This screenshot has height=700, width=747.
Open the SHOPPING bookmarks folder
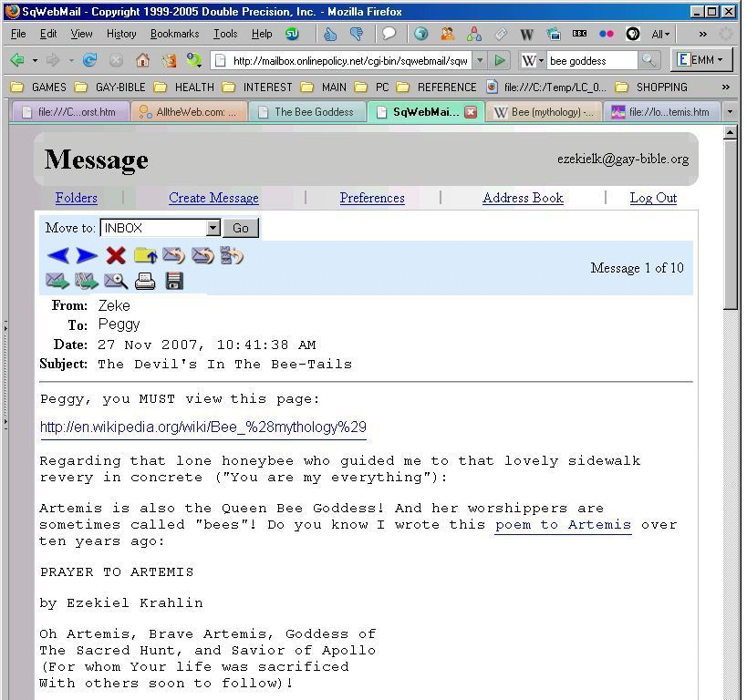point(651,87)
